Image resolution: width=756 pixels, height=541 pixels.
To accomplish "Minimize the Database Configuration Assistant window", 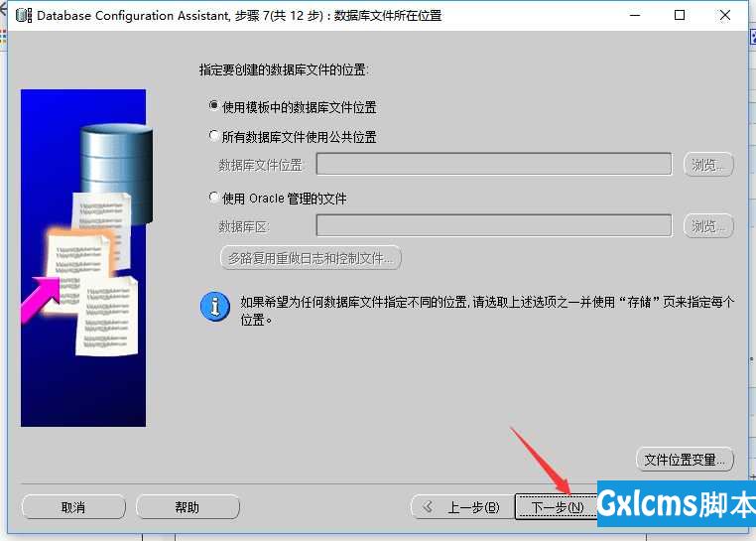I will [635, 15].
